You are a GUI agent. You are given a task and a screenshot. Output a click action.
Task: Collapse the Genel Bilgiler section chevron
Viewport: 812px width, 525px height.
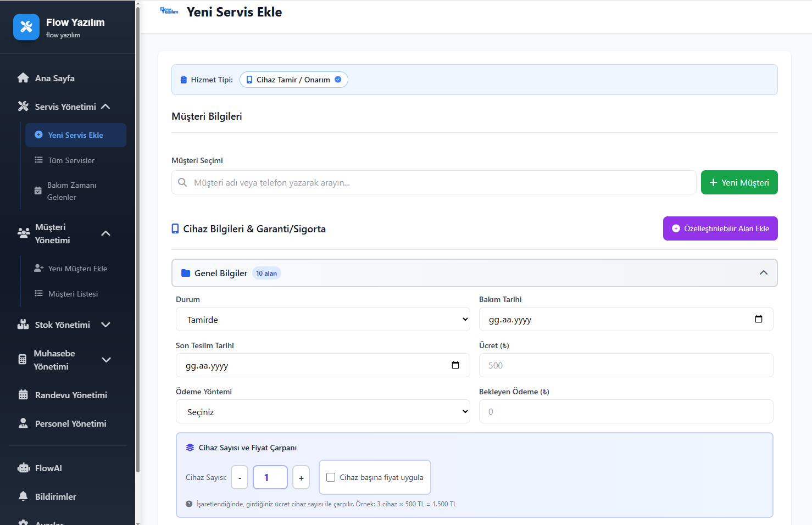tap(764, 273)
